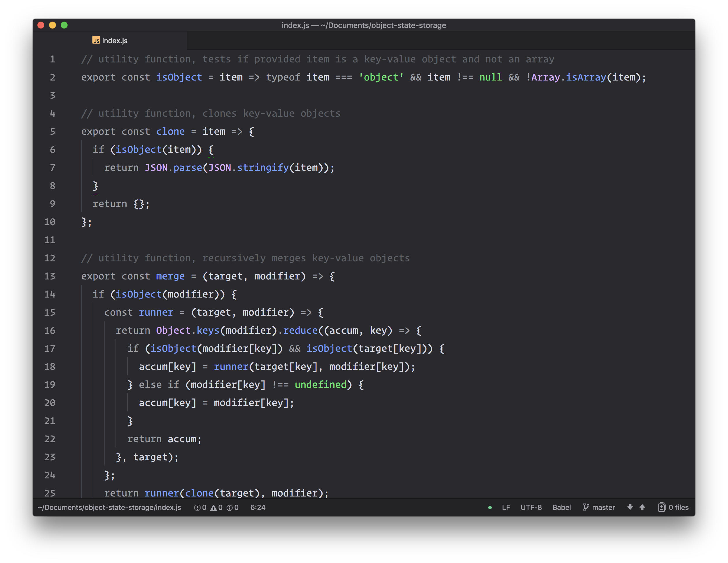Click line number 1 in gutter
This screenshot has width=728, height=563.
(x=52, y=59)
